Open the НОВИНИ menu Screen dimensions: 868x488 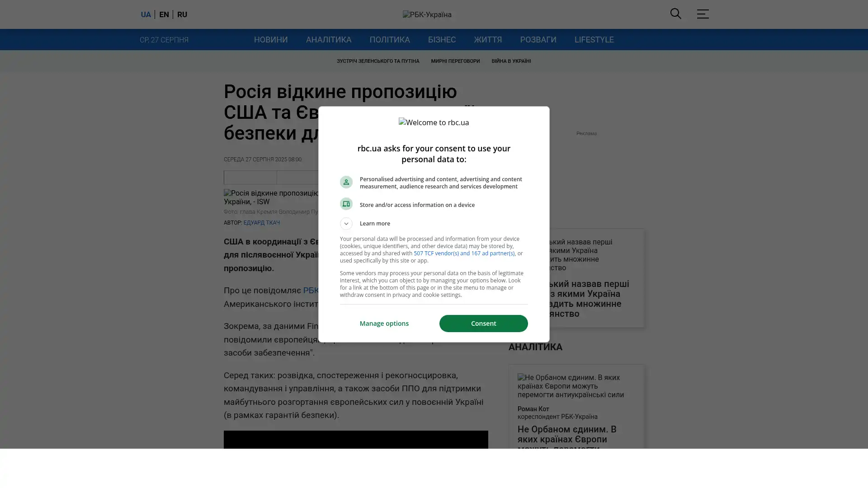pos(270,40)
